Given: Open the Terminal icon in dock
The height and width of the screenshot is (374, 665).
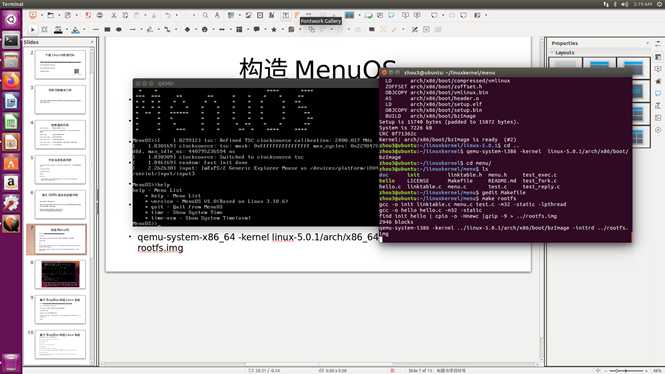Looking at the screenshot, I should pos(11,41).
